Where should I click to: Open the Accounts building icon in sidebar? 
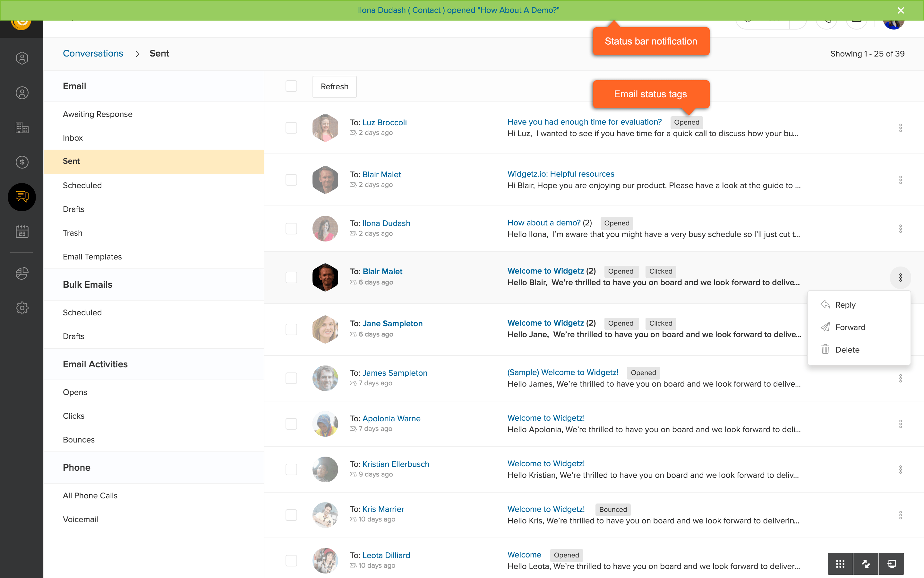[x=22, y=127]
